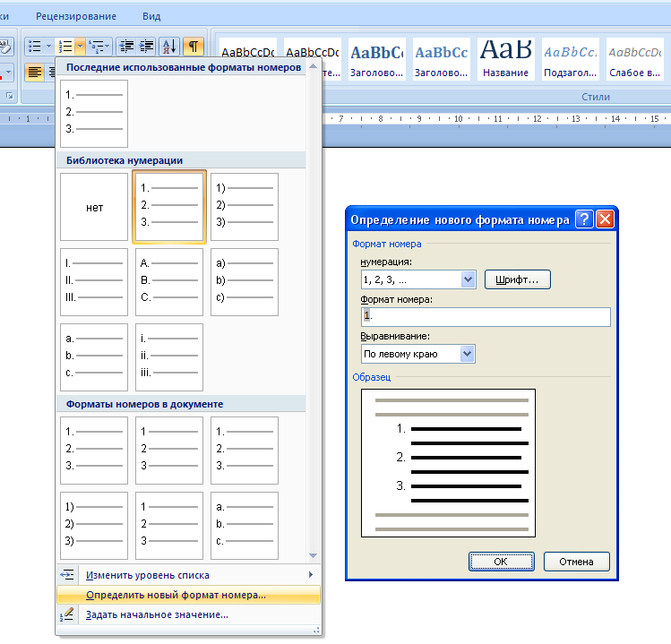Click the Bullets list icon
Viewport: 671px width, 644px height.
(34, 47)
